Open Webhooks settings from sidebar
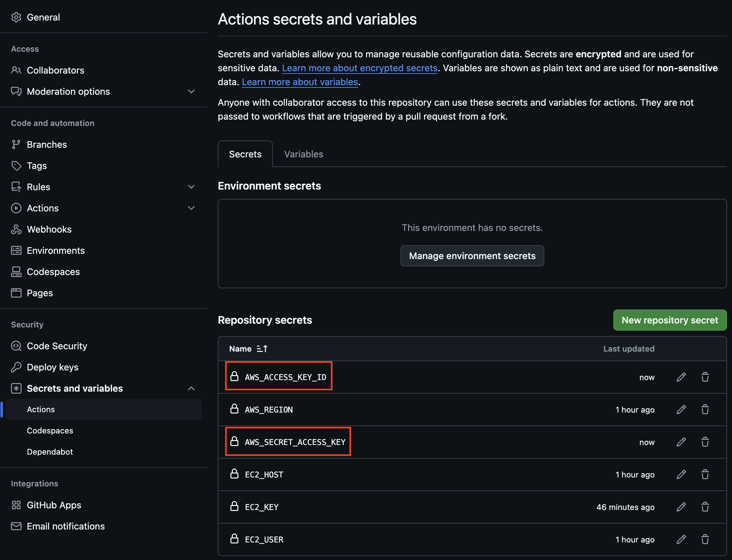 click(x=49, y=229)
